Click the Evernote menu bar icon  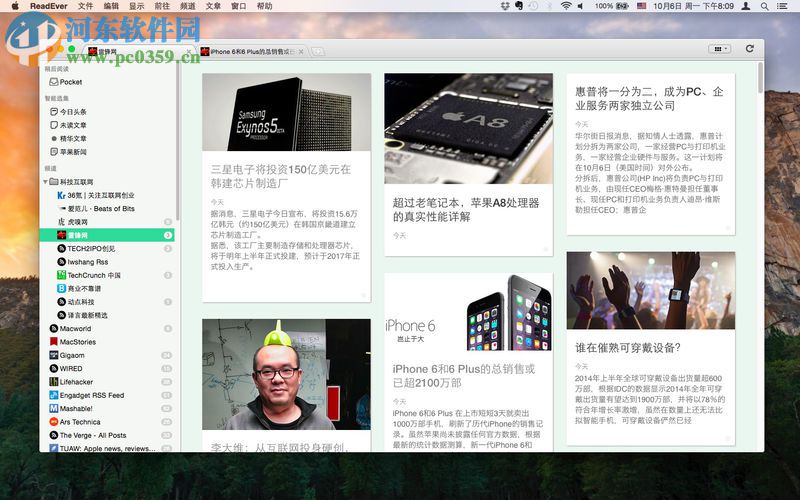pyautogui.click(x=519, y=6)
